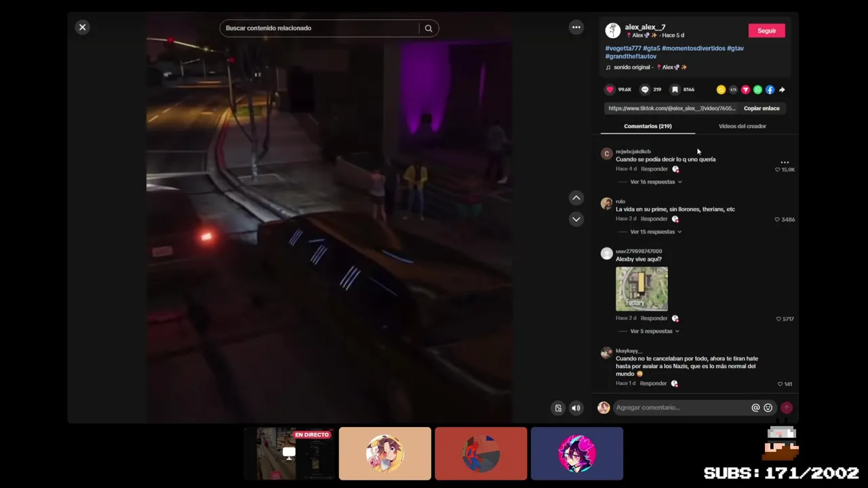This screenshot has width=868, height=488.
Task: Reply to kkaykayy's comment
Action: 653,384
